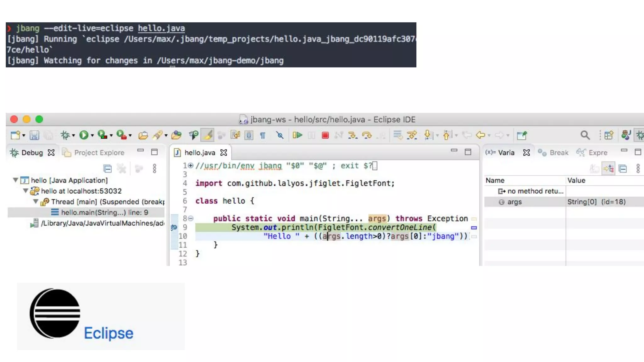This screenshot has width=644, height=362.
Task: Click the Back navigation yellow arrow
Action: click(480, 135)
